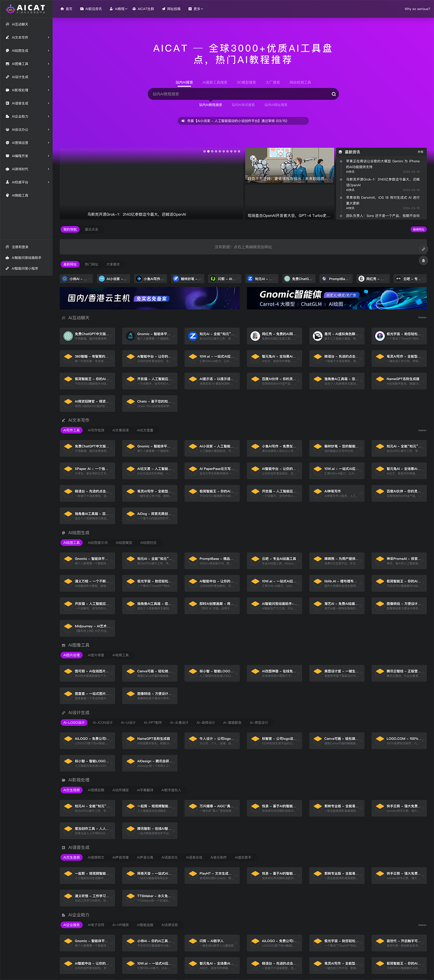434x980 pixels.
Task: Click the first carousel indicator dot
Action: [204, 151]
